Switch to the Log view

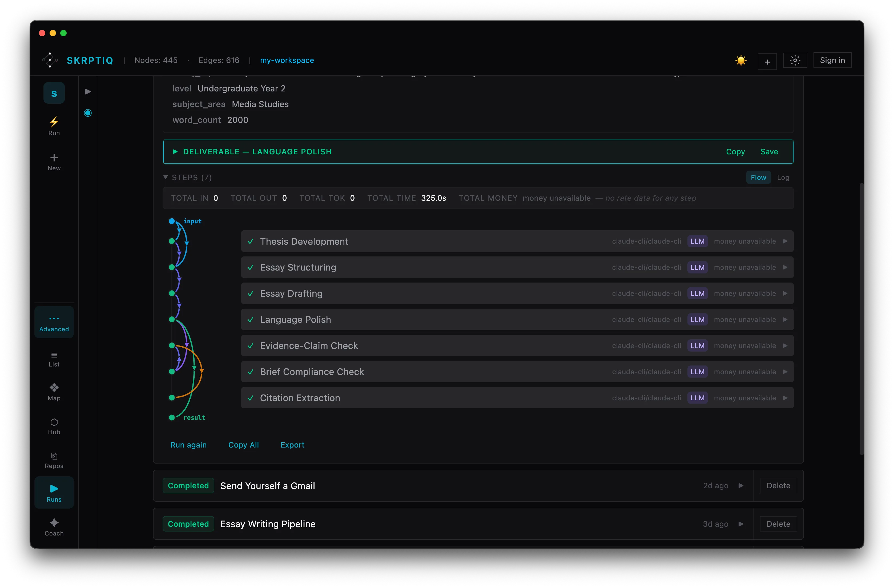783,177
